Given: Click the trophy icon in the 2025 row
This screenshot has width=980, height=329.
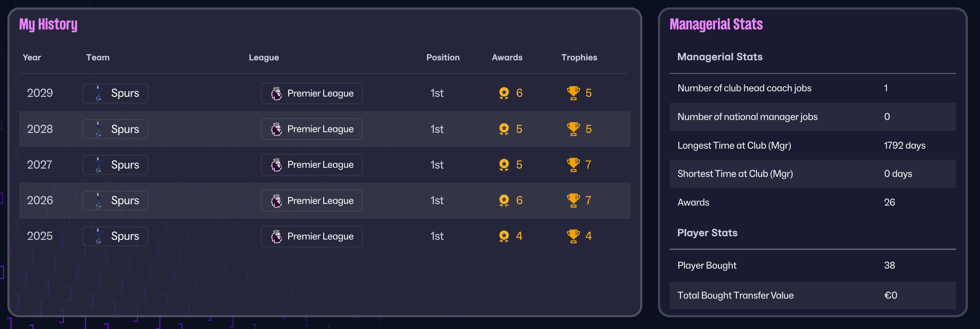Looking at the screenshot, I should (x=573, y=236).
